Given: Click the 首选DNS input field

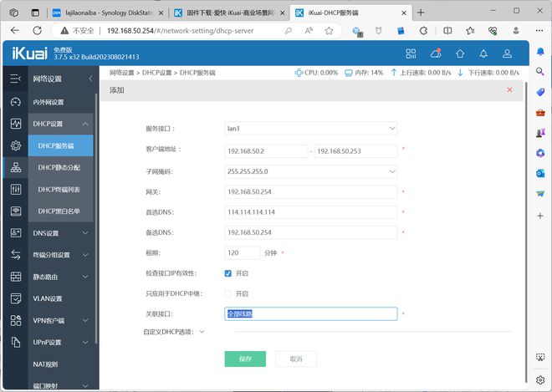Looking at the screenshot, I should pyautogui.click(x=311, y=212).
